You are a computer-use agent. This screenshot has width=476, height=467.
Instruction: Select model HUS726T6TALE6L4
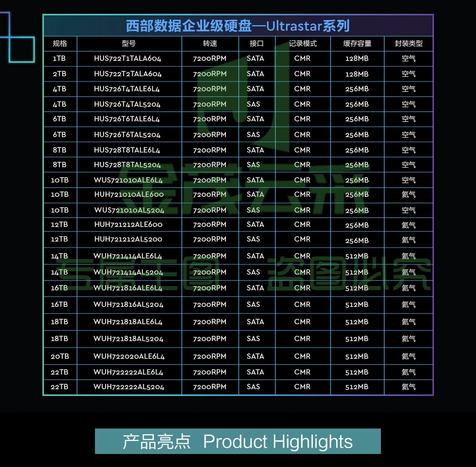pos(127,119)
